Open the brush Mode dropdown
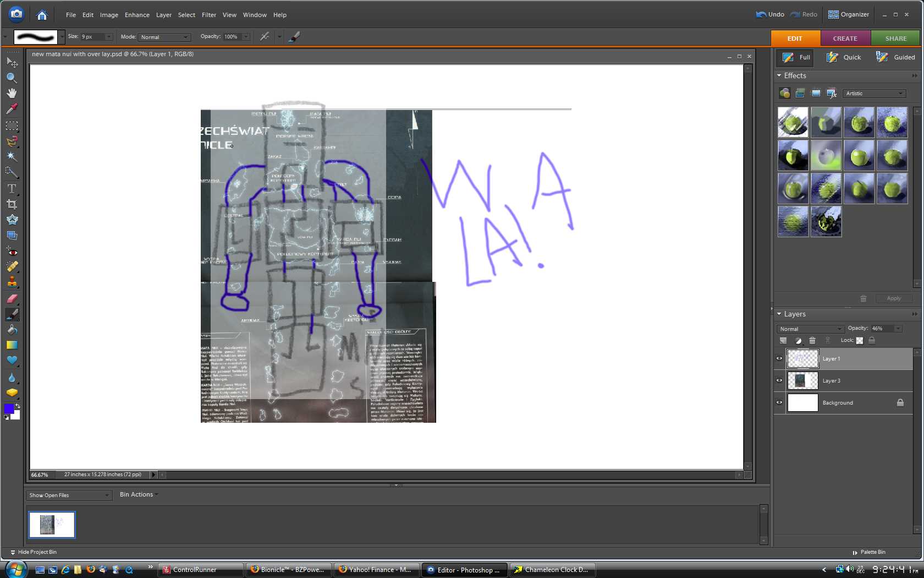 point(164,37)
